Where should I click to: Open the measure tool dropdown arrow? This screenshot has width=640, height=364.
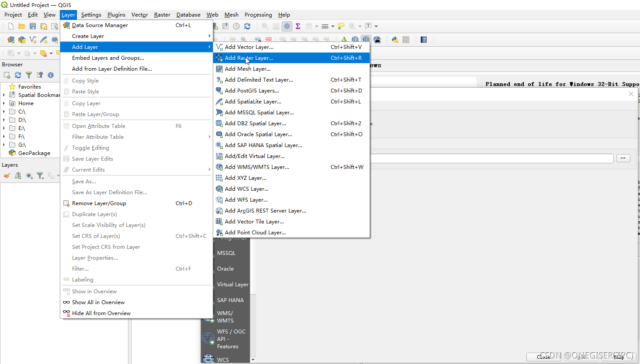333,26
